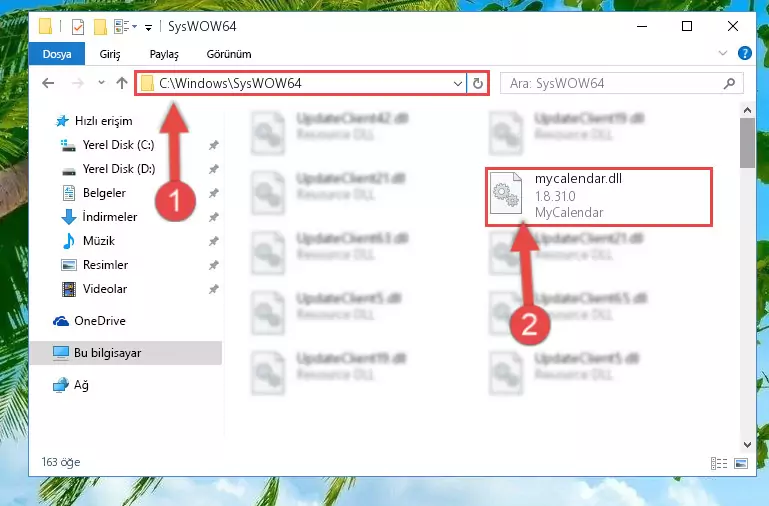This screenshot has width=769, height=506.
Task: Click the Properties icon in quick access toolbar
Action: pyautogui.click(x=77, y=26)
